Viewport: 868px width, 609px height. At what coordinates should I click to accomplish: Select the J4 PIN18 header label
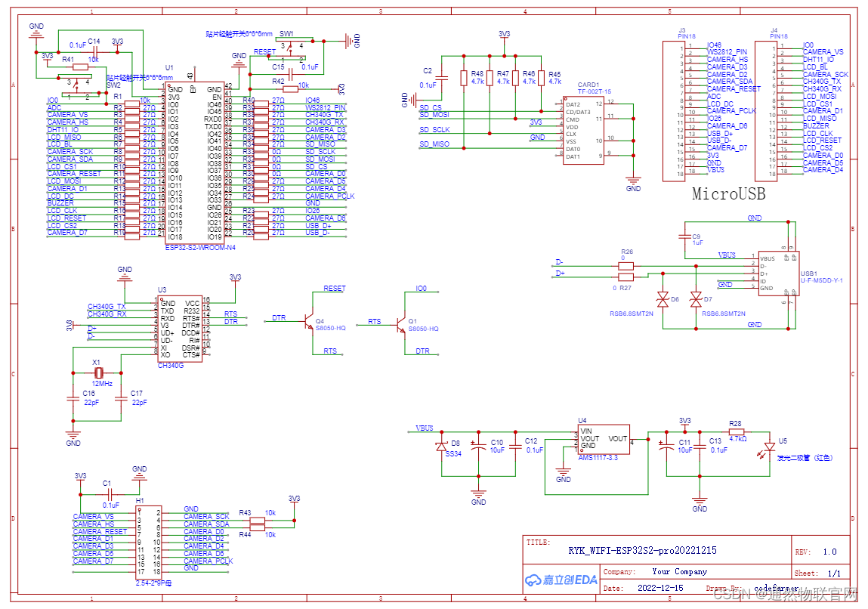(778, 33)
